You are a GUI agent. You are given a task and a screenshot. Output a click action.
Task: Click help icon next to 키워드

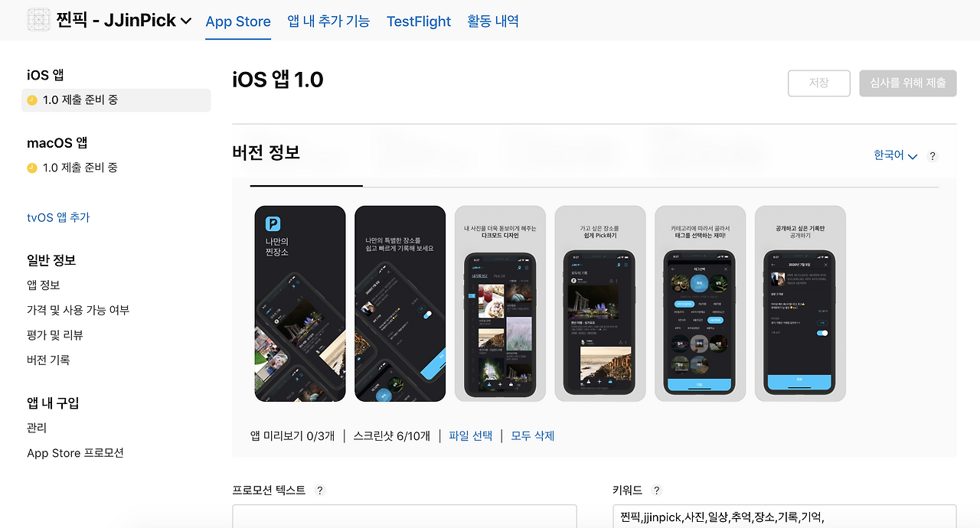656,491
